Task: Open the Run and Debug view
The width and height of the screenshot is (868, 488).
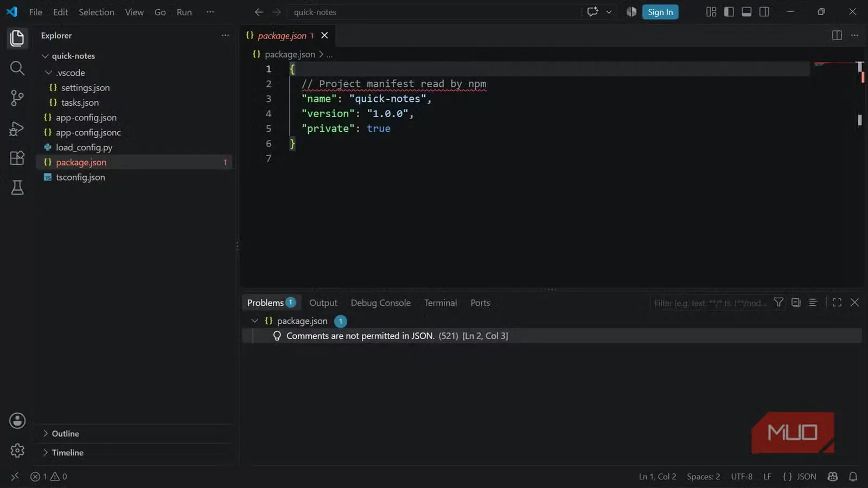Action: [17, 129]
